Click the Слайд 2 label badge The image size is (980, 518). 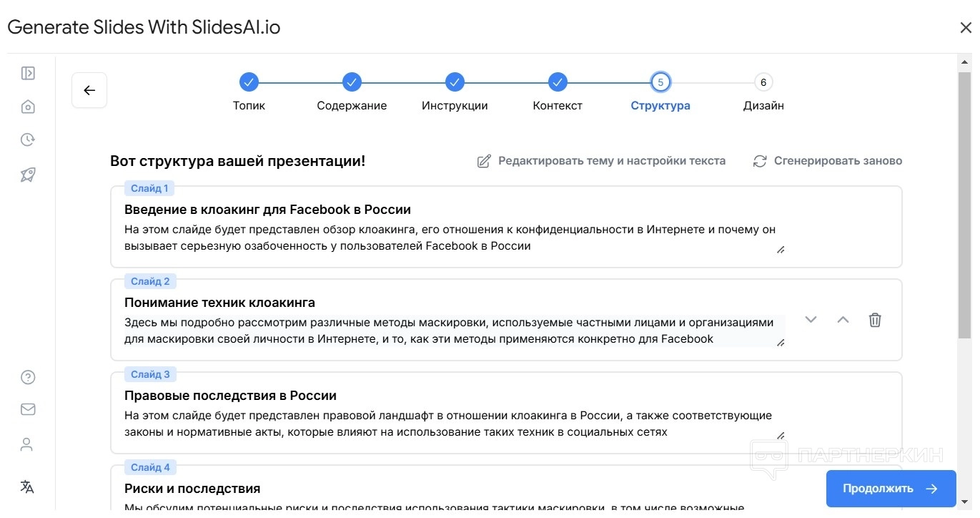150,281
